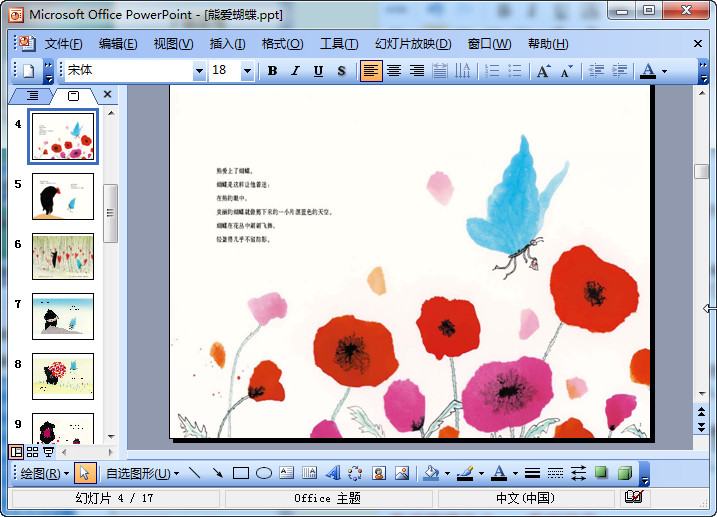
Task: Open the font size dropdown
Action: coord(247,71)
